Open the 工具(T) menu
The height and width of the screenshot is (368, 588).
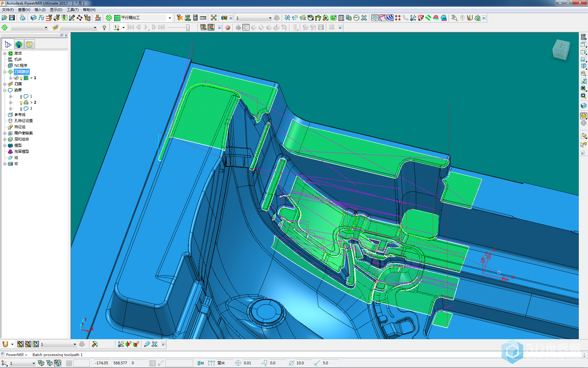[73, 10]
